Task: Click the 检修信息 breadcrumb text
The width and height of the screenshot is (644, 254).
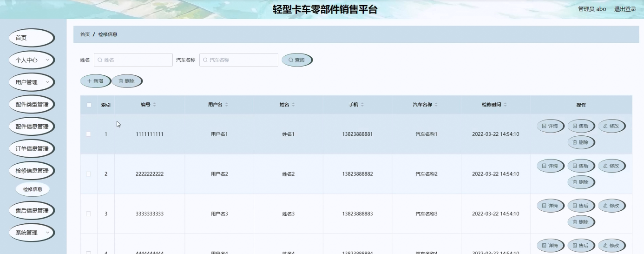Action: pyautogui.click(x=108, y=34)
